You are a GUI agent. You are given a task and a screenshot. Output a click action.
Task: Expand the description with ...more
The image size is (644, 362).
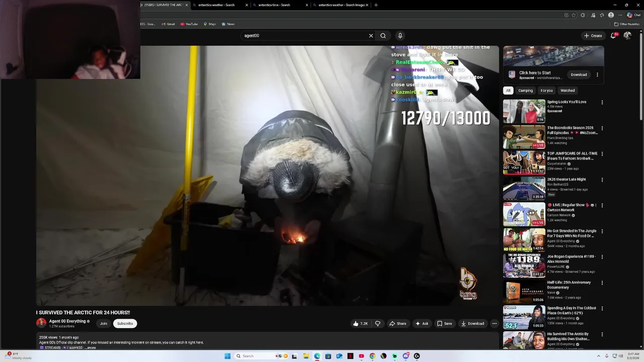point(90,348)
